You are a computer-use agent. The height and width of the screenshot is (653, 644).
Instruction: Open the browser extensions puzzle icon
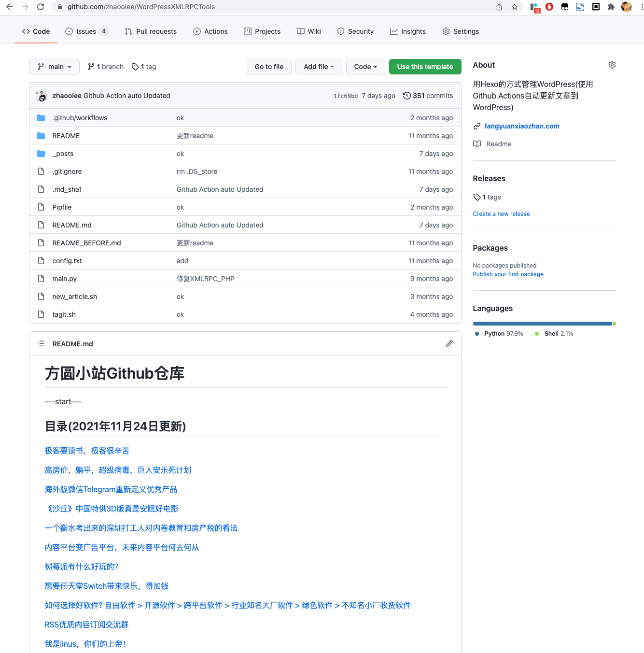[x=611, y=7]
